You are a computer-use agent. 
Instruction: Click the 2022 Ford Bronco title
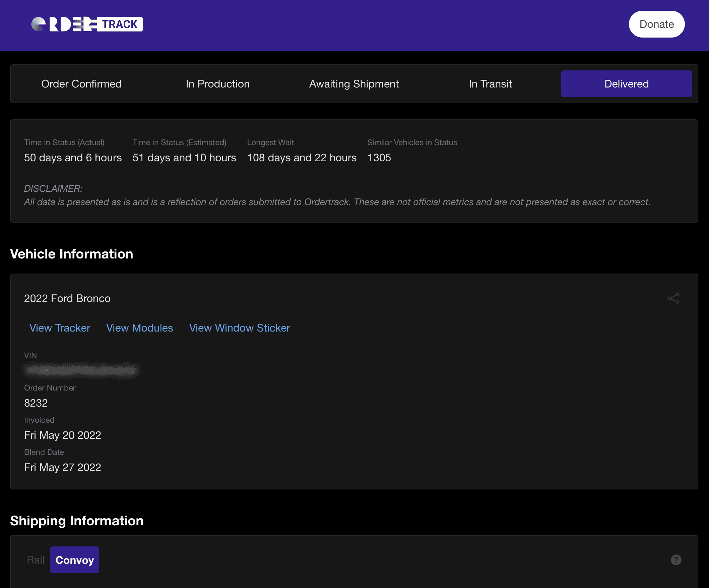tap(67, 298)
